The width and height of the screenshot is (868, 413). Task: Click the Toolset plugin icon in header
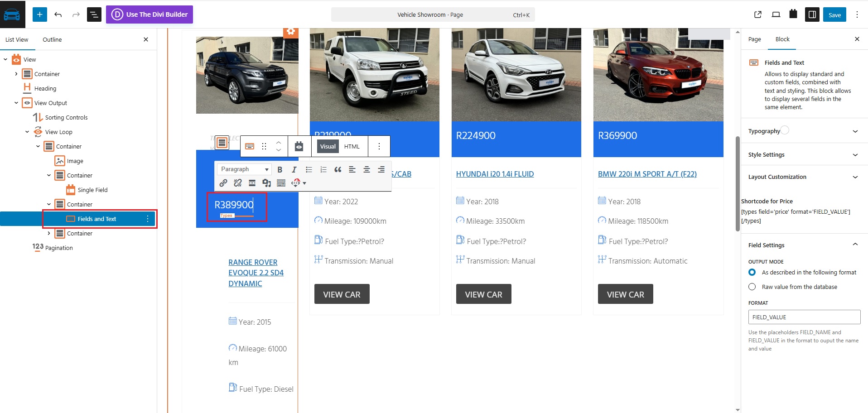click(793, 14)
